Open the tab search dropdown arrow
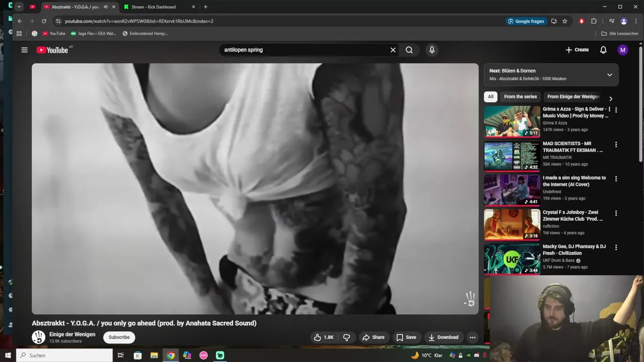Viewport: 644px width, 362px height. point(19,7)
